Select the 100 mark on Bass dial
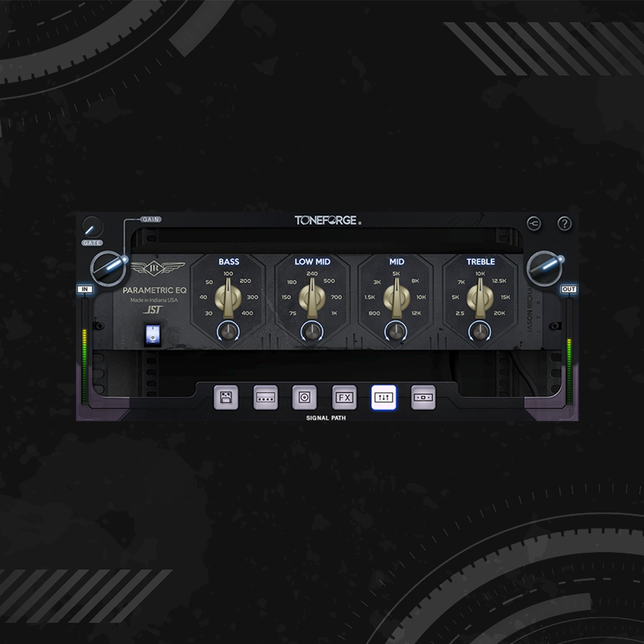Image resolution: width=644 pixels, height=644 pixels. (228, 274)
